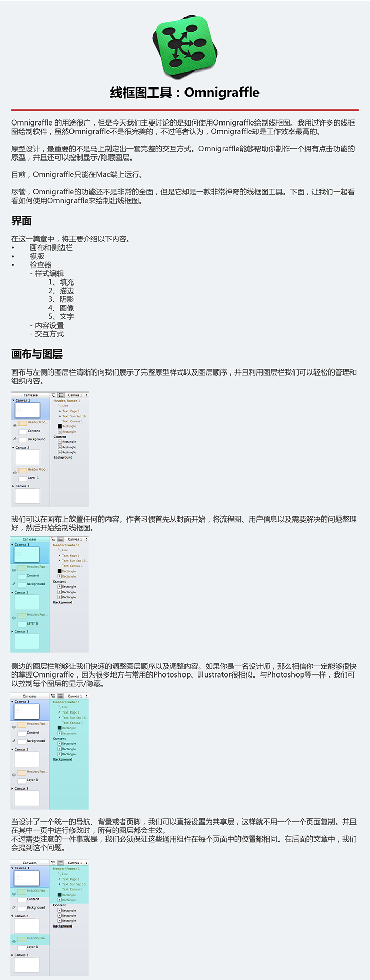Click list view icon in unhighlighted sidebar screenshot
Image resolution: width=370 pixels, height=980 pixels.
[61, 395]
